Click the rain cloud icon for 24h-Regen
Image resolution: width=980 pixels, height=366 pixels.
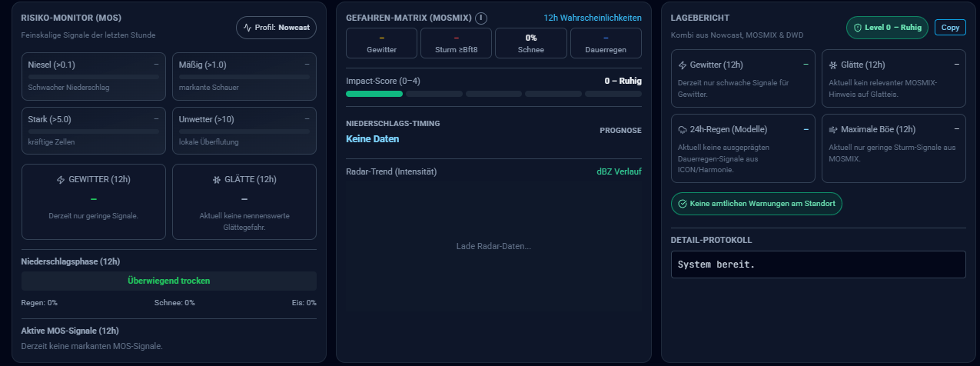pos(683,130)
